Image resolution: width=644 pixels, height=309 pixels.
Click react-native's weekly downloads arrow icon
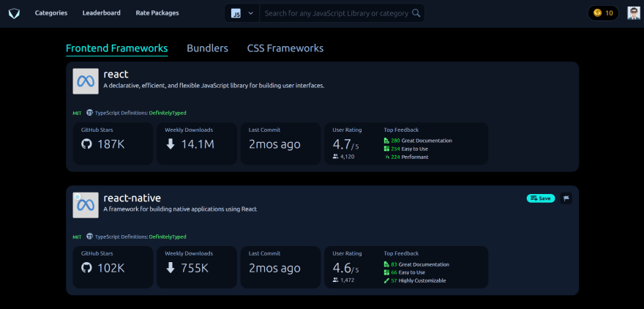click(x=171, y=268)
